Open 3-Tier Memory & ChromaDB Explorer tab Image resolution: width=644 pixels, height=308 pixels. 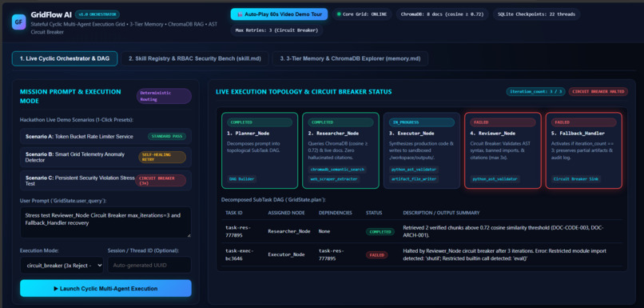[350, 58]
